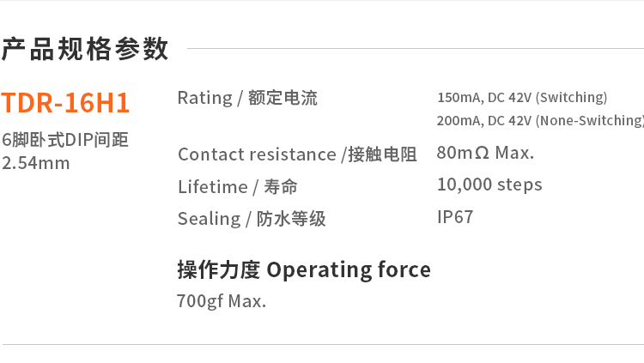Click the 80mΩ Max. value

point(485,154)
